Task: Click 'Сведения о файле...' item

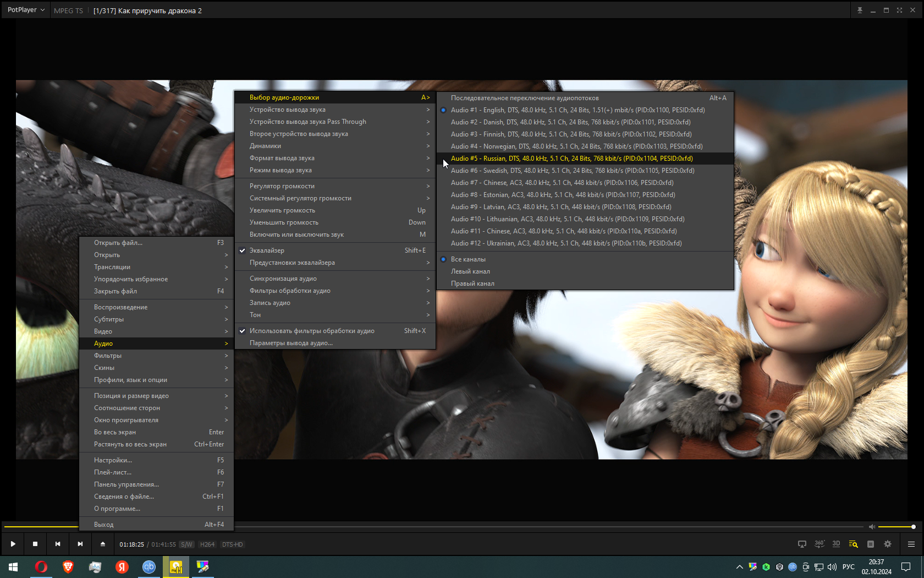Action: (156, 497)
